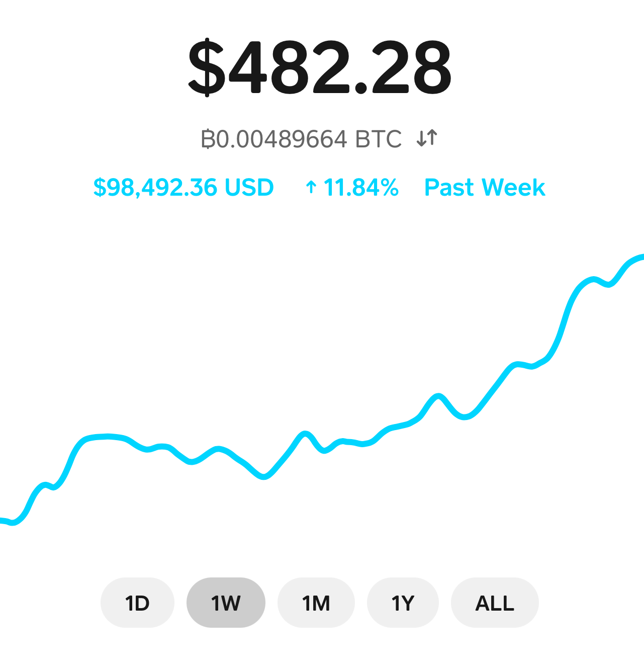Click the $98,492.36 price figure
This screenshot has width=644, height=671.
(x=155, y=188)
